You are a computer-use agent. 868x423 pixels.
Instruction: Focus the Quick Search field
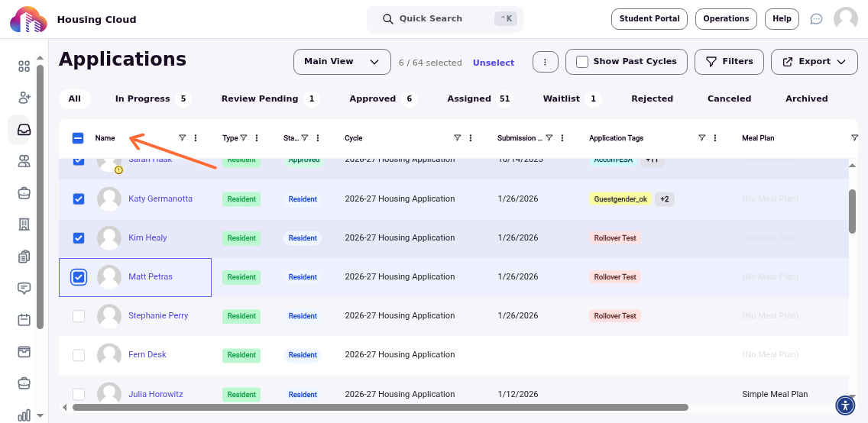[445, 19]
